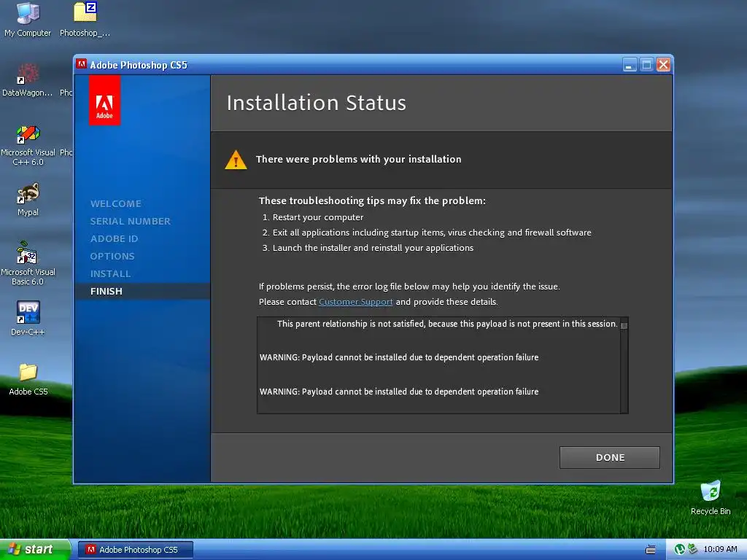
Task: Select the WELCOME step in the sidebar
Action: [x=116, y=204]
